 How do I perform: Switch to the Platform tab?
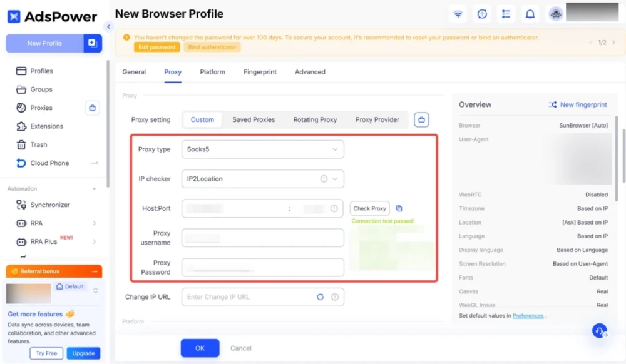(x=212, y=72)
